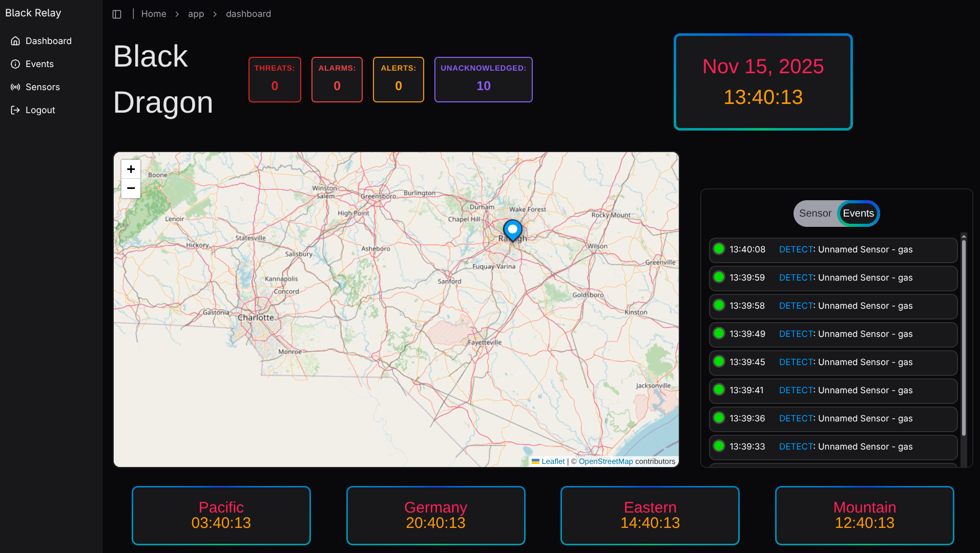The width and height of the screenshot is (980, 553).
Task: Toggle the green indicator on 13:39:59 event
Action: pos(719,278)
